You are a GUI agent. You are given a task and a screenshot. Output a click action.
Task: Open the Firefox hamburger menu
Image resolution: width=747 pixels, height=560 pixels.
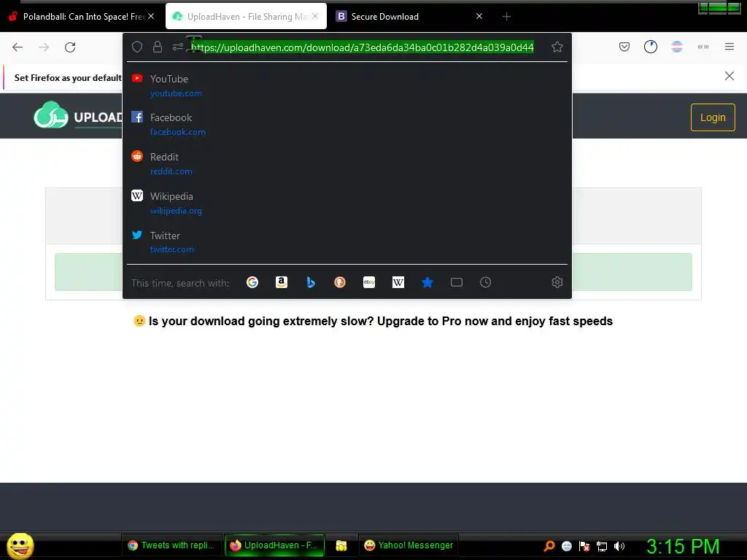point(729,47)
